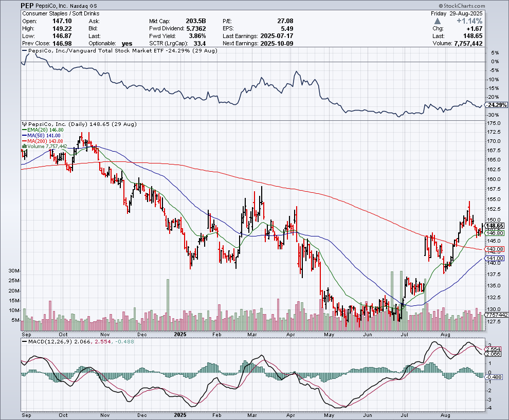Click the MA(50) 141.00 legend text
Image resolution: width=509 pixels, height=420 pixels.
(x=44, y=135)
